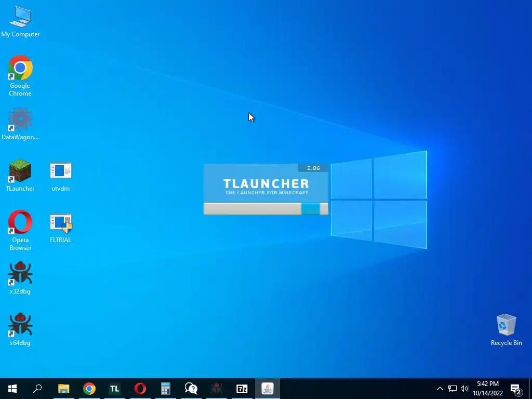This screenshot has height=399, width=532.
Task: Open the debugger bug taskbar icon
Action: click(x=217, y=389)
